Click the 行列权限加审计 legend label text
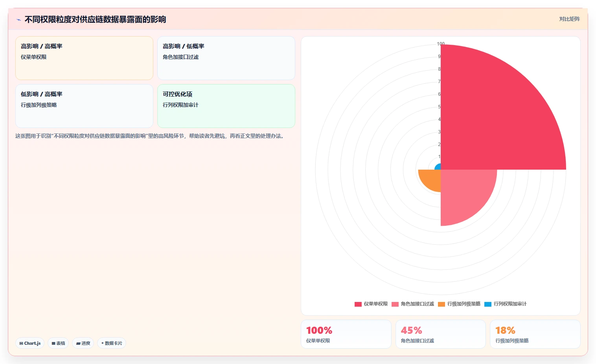 click(510, 304)
